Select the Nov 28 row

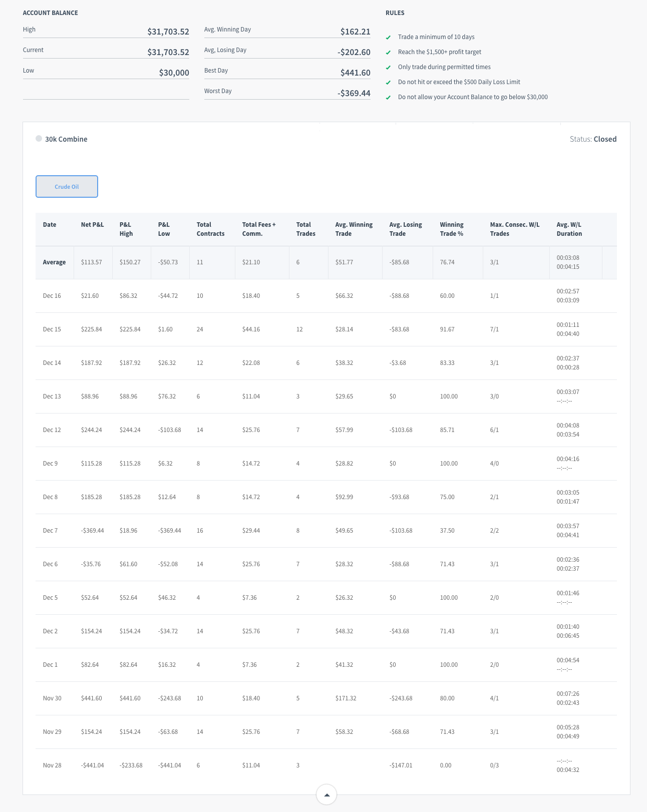[52, 765]
